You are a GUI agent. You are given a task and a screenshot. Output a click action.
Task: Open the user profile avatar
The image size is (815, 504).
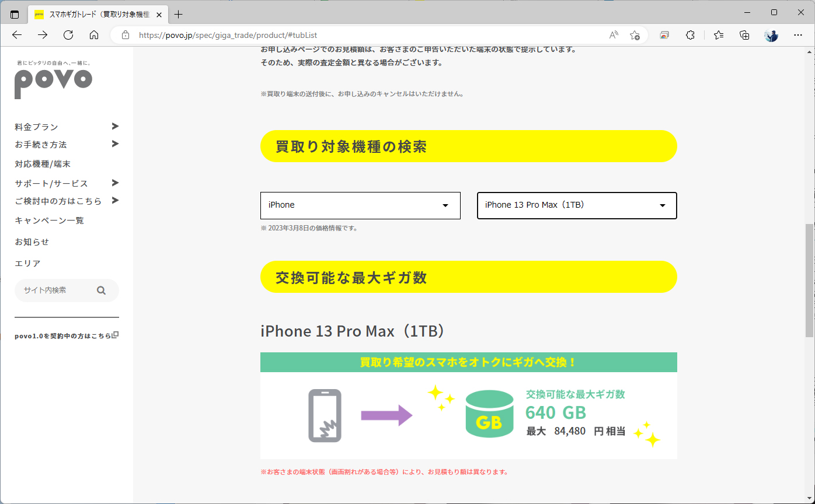click(x=771, y=35)
